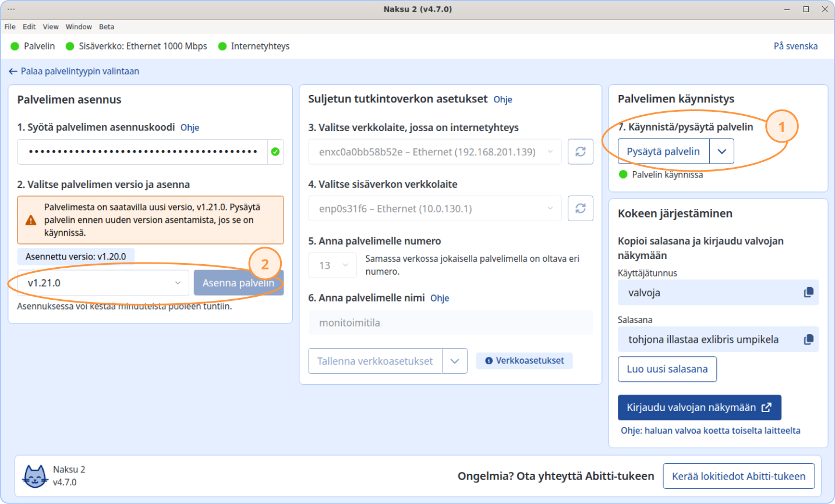Click the Naksu cat logo
This screenshot has width=835, height=504.
(35, 476)
